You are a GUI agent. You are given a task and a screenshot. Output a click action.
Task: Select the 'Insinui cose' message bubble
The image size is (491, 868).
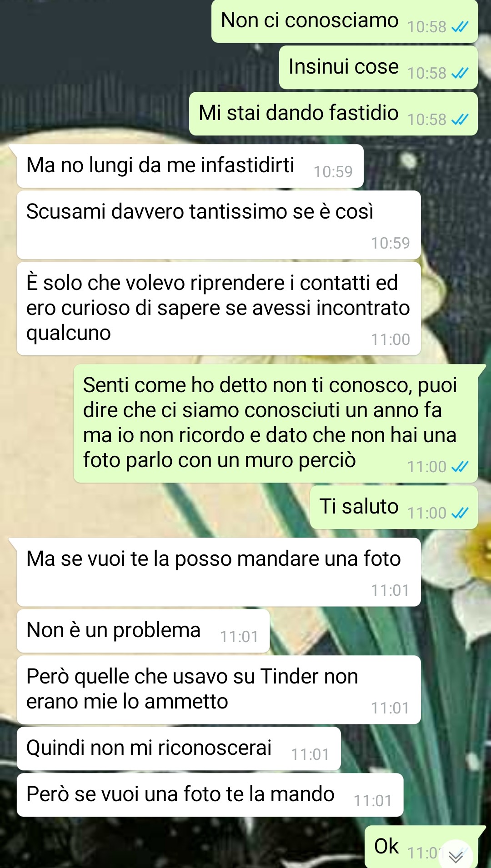click(378, 67)
